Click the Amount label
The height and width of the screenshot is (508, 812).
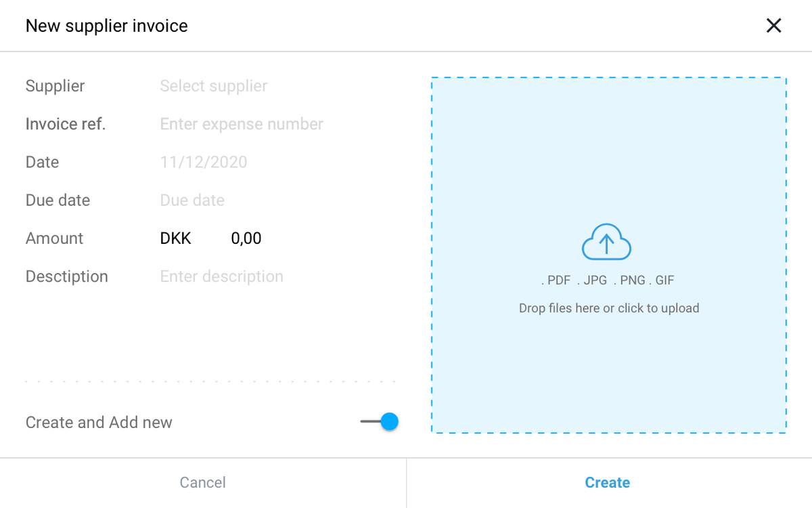[x=55, y=238]
